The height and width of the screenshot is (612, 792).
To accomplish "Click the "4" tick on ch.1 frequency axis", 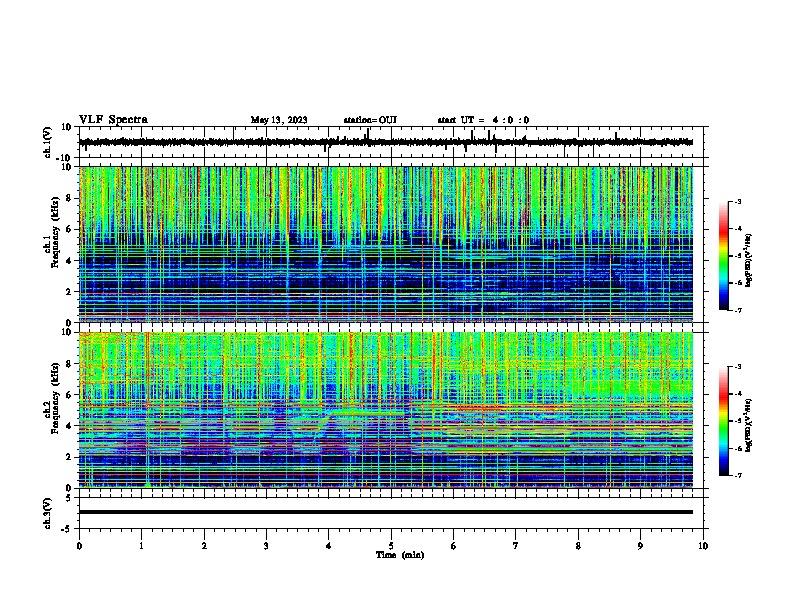I will pos(69,261).
